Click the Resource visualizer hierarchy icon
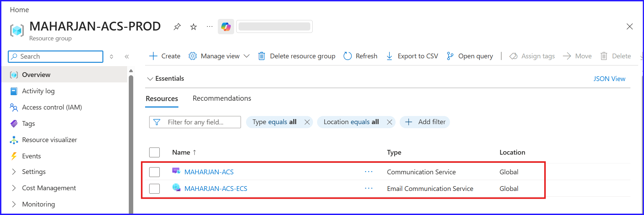Image resolution: width=644 pixels, height=215 pixels. (x=14, y=140)
